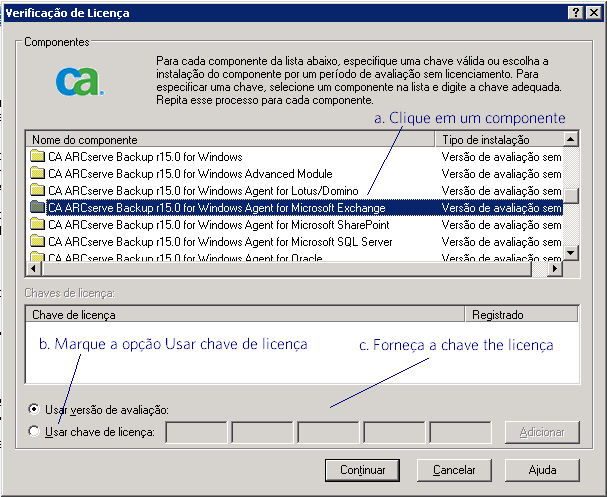Click the CA logo image
Screen dimensions: 607x497
click(79, 82)
